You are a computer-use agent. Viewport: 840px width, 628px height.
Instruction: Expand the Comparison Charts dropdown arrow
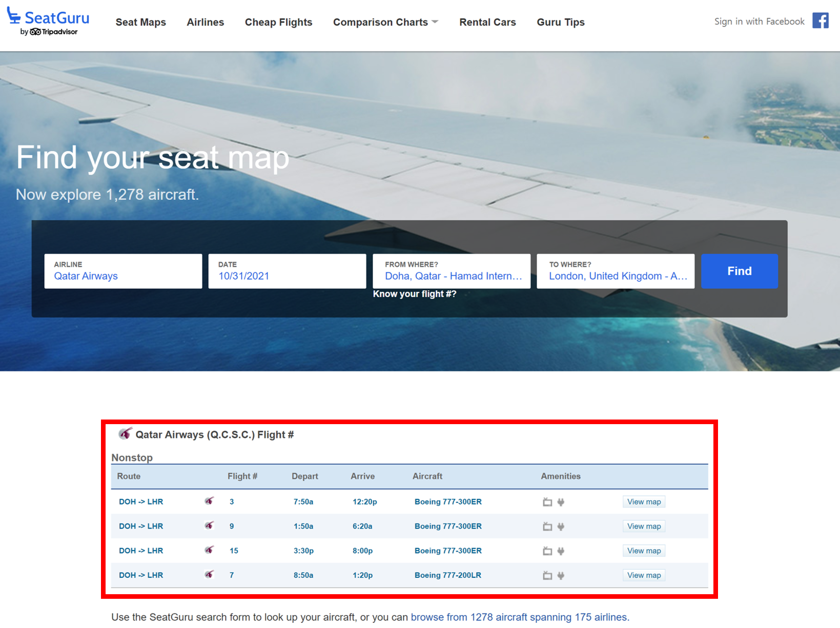tap(435, 22)
